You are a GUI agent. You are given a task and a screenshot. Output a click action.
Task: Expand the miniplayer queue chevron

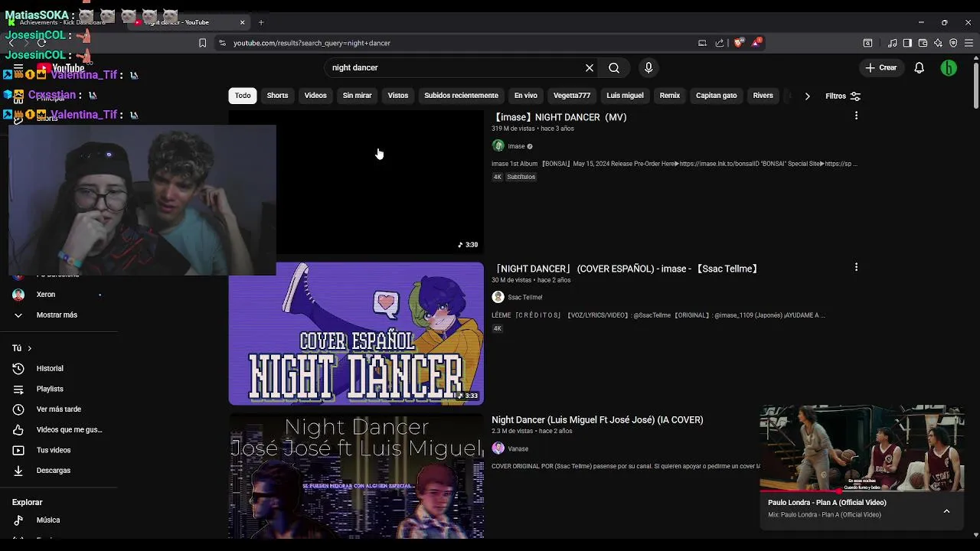(946, 511)
